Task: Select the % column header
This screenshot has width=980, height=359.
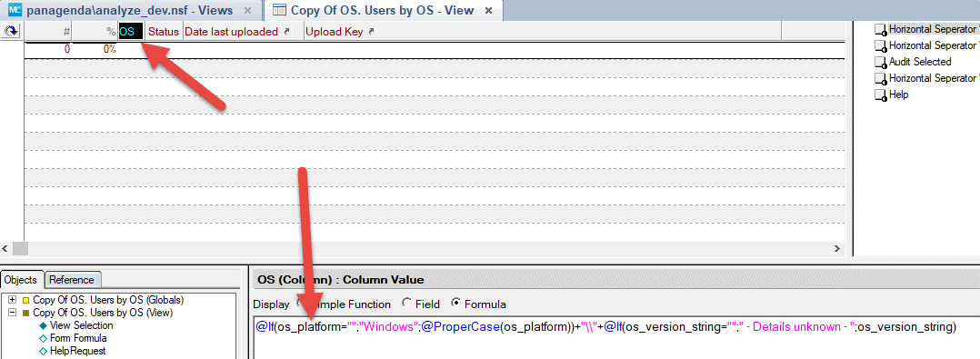Action: coord(95,31)
